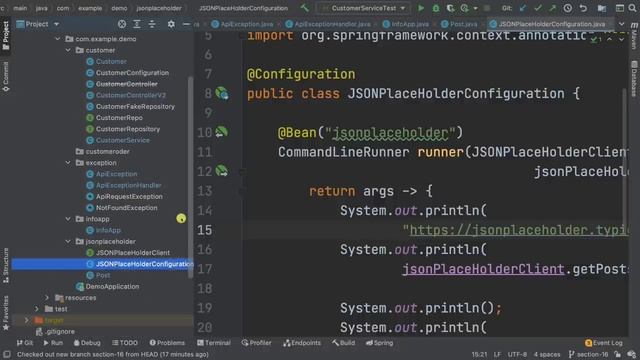Image resolution: width=640 pixels, height=360 pixels.
Task: Open the Problems tool window
Action: [x=167, y=343]
